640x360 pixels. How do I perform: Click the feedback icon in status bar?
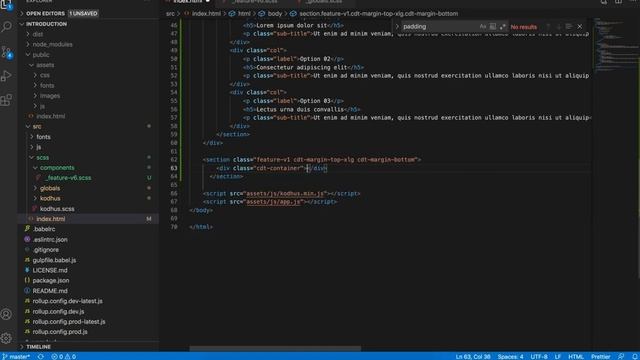tap(621, 356)
